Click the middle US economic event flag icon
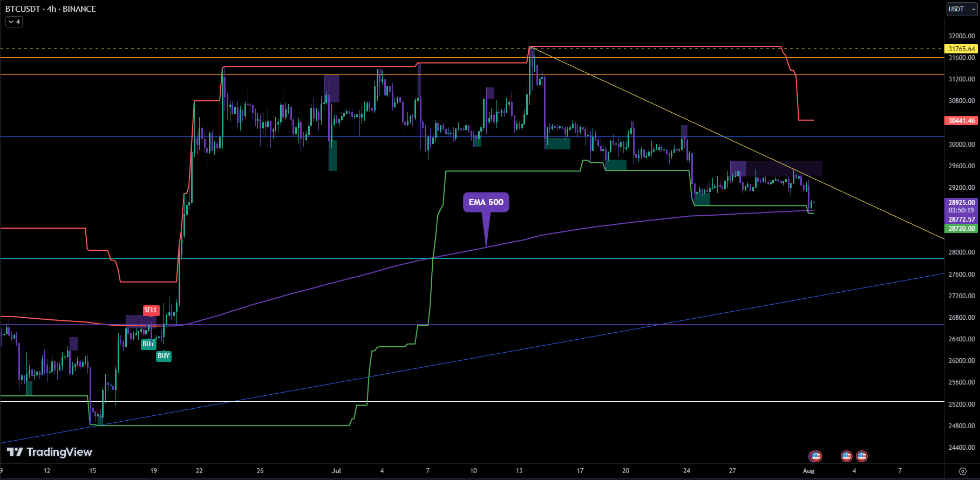The height and width of the screenshot is (480, 980). point(846,456)
